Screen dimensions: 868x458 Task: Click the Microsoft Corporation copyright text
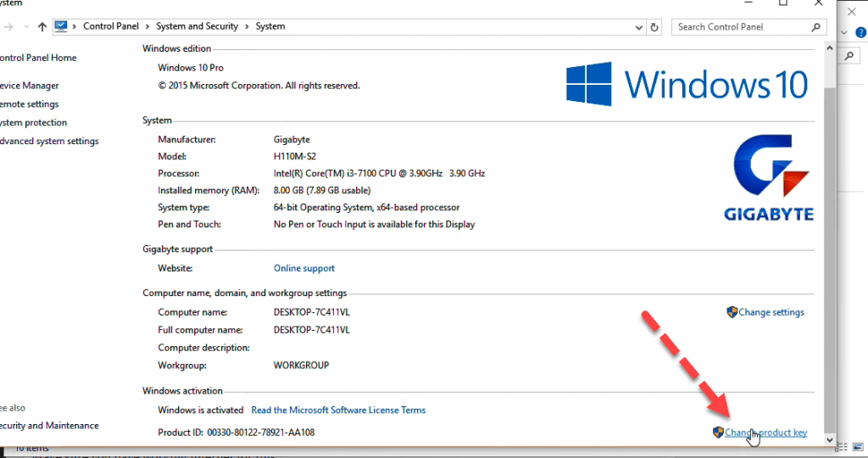point(259,86)
